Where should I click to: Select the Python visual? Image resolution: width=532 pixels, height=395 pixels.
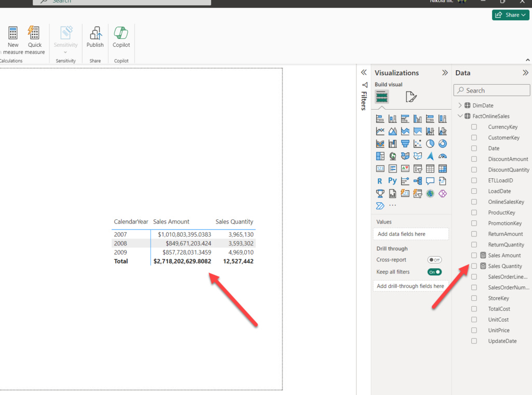(393, 181)
